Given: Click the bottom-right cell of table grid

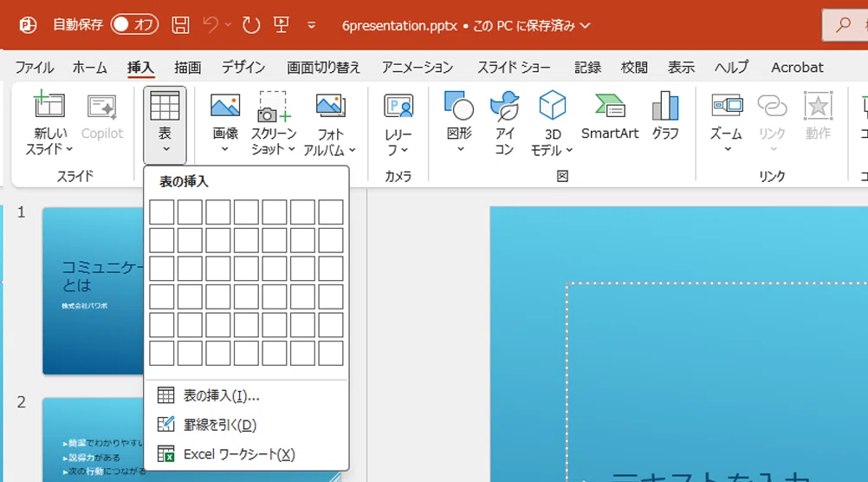Looking at the screenshot, I should pyautogui.click(x=331, y=354).
